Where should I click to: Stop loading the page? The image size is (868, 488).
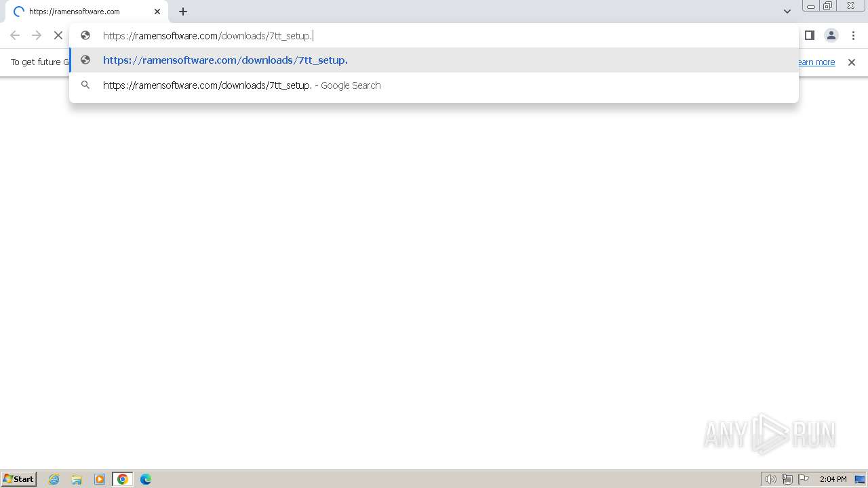(x=58, y=35)
